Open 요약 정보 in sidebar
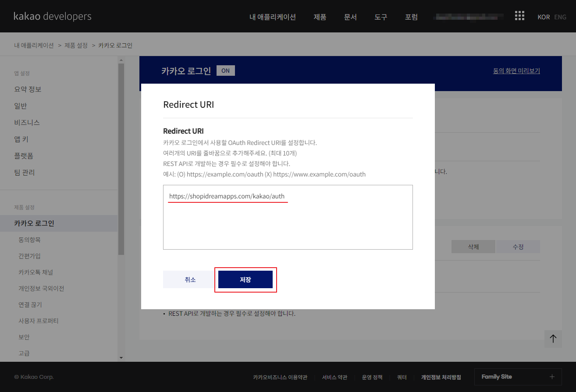Image resolution: width=576 pixels, height=392 pixels. pyautogui.click(x=28, y=89)
